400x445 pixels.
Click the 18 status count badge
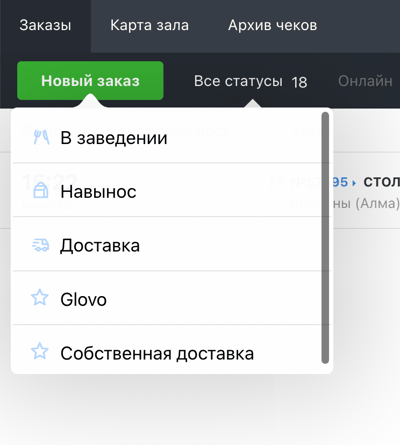tap(299, 82)
